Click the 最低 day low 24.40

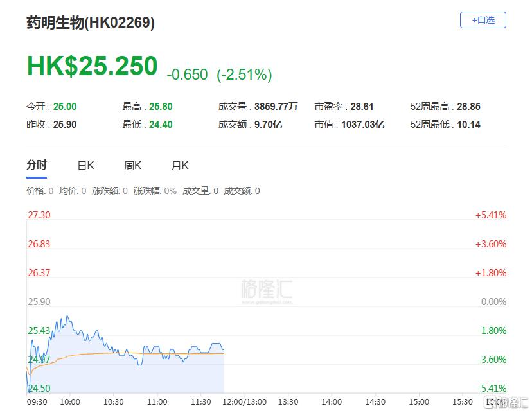(161, 125)
